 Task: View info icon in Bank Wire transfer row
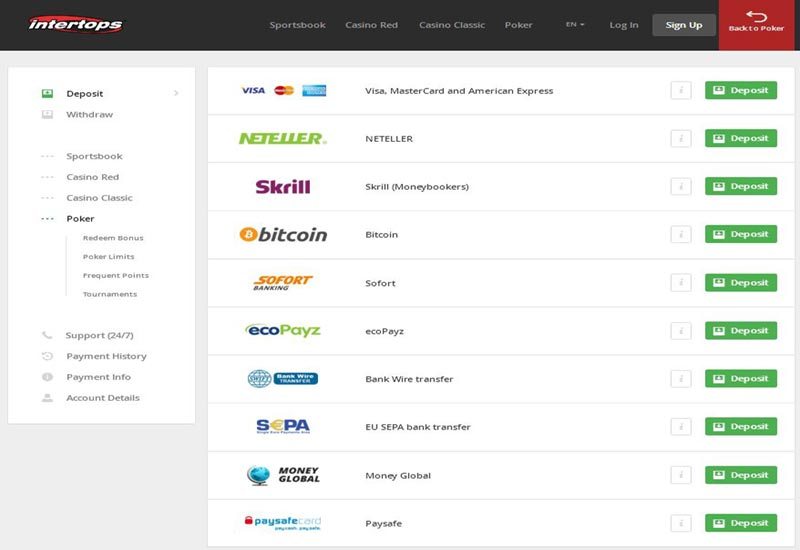tap(681, 379)
